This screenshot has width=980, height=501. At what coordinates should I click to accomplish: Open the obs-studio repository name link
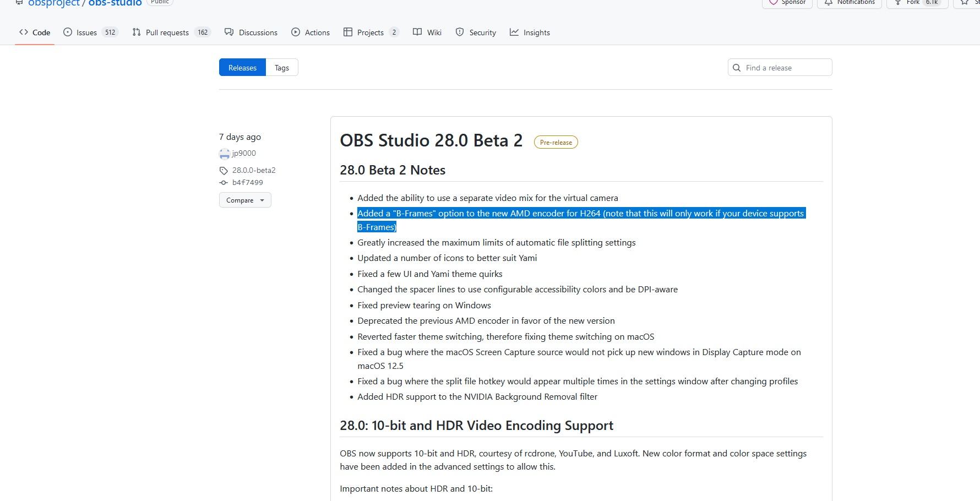click(115, 3)
